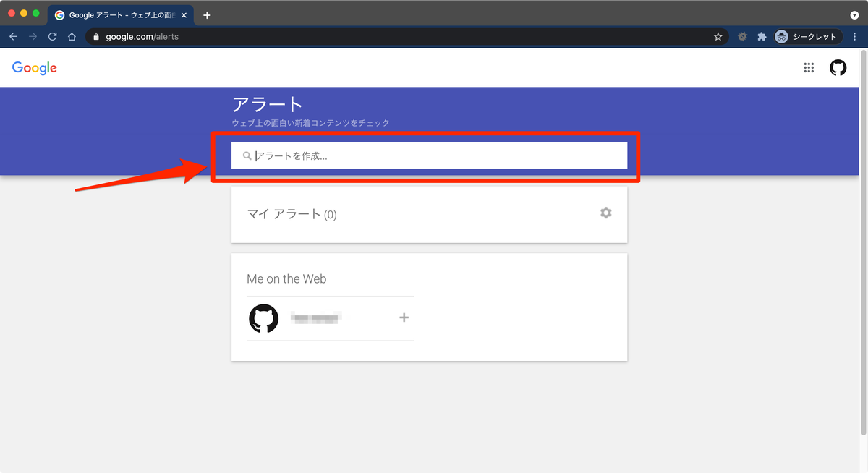
Task: Open the Extensions puzzle piece icon
Action: (x=762, y=36)
